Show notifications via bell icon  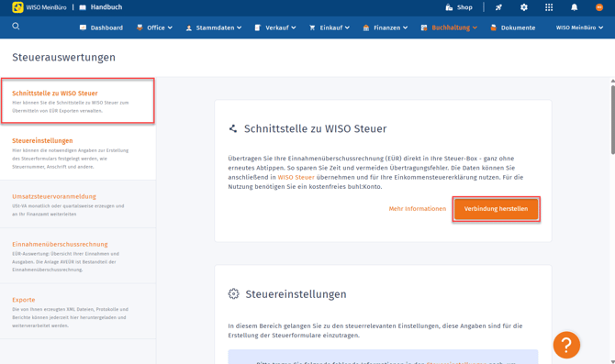575,7
